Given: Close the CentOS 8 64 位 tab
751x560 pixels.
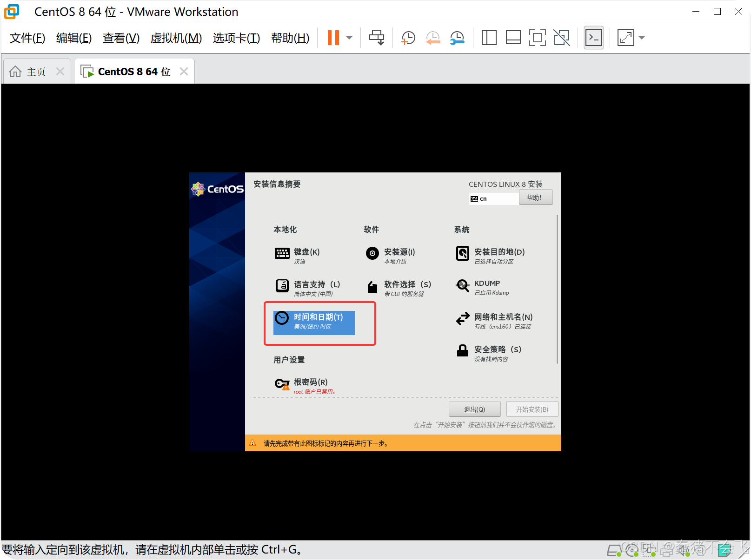Looking at the screenshot, I should coord(184,72).
